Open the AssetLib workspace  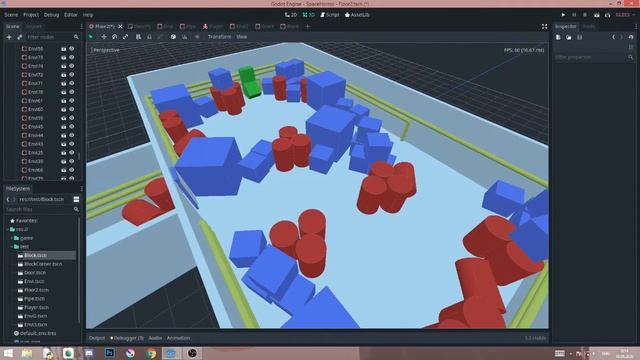(x=357, y=15)
